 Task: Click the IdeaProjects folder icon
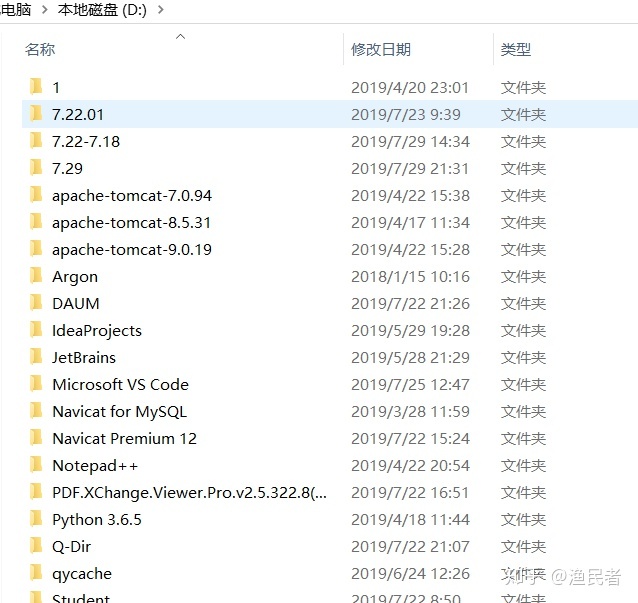click(36, 329)
